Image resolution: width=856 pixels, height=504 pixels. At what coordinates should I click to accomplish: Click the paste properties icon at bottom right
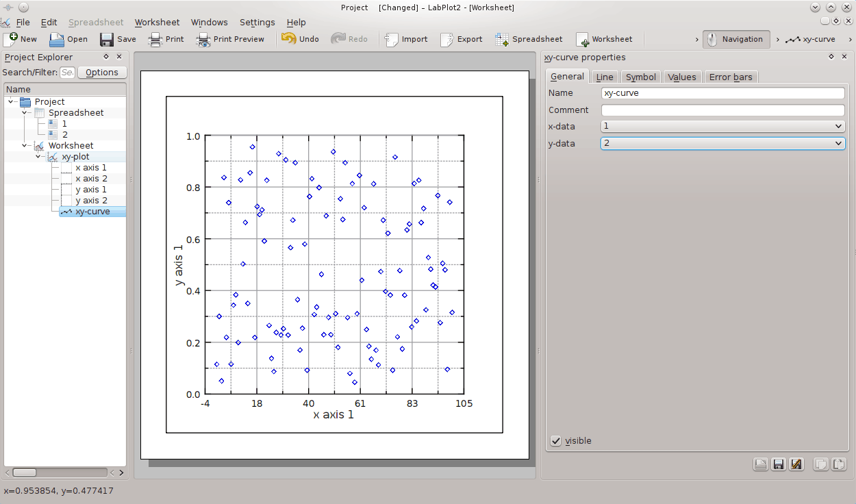click(x=840, y=464)
